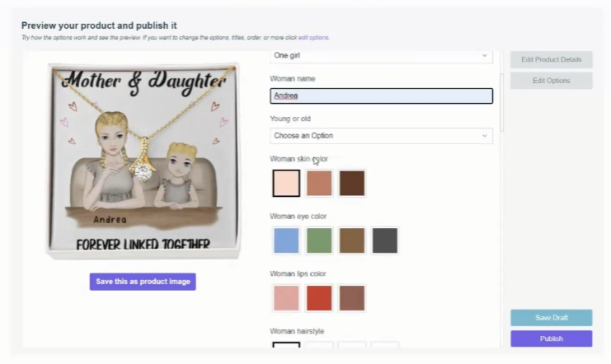
Task: Expand the One girl dropdown
Action: [381, 56]
